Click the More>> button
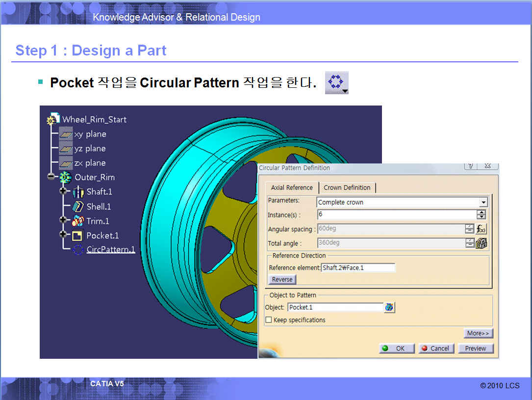This screenshot has height=400, width=532. (x=478, y=333)
